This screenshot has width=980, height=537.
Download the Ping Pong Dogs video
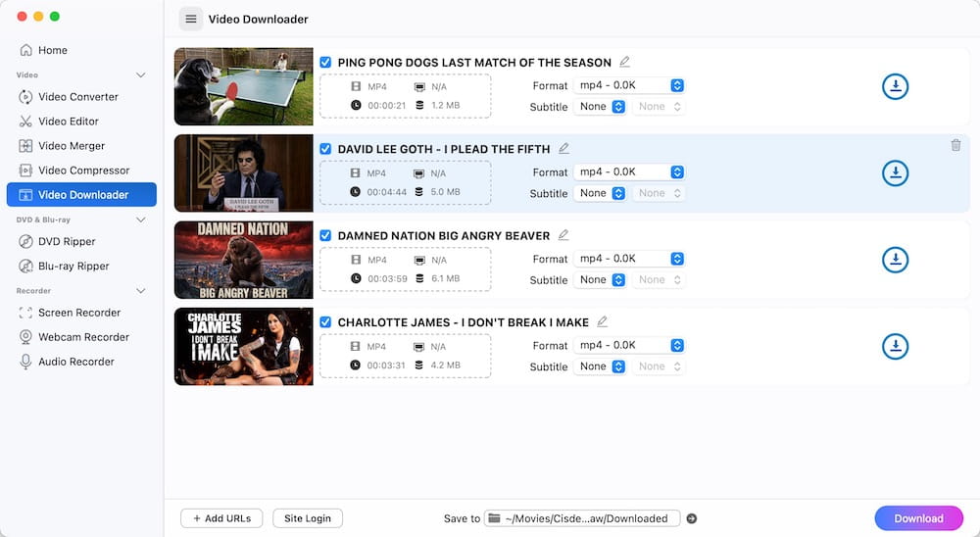pos(895,86)
